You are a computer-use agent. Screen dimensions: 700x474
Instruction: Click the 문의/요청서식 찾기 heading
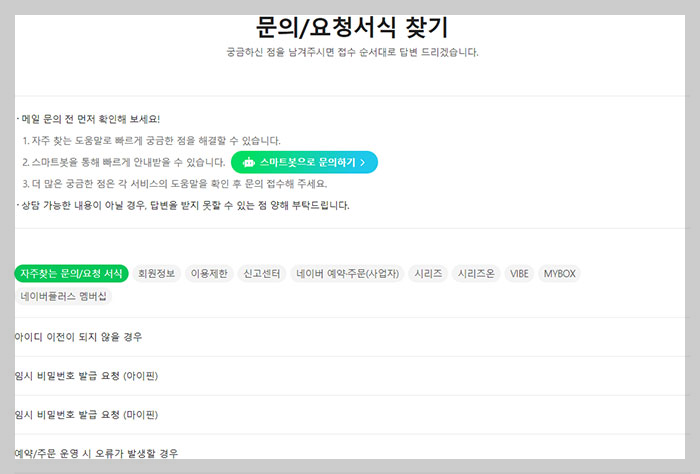click(352, 27)
